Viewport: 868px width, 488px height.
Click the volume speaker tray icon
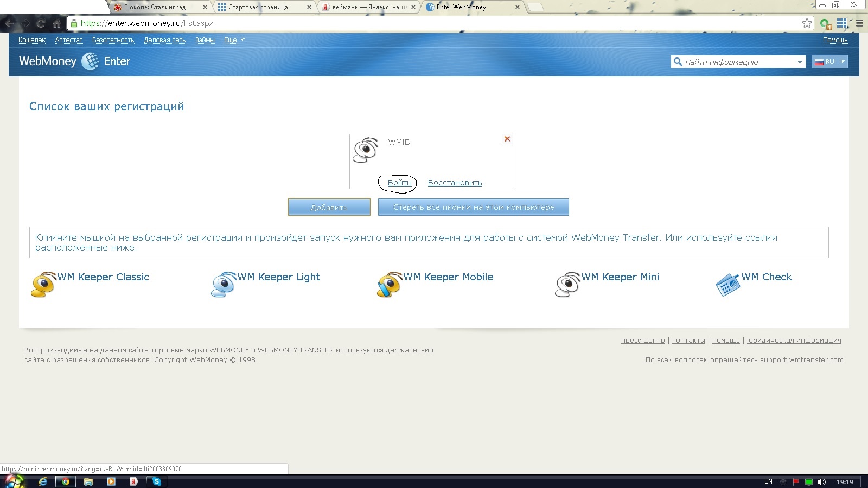821,481
